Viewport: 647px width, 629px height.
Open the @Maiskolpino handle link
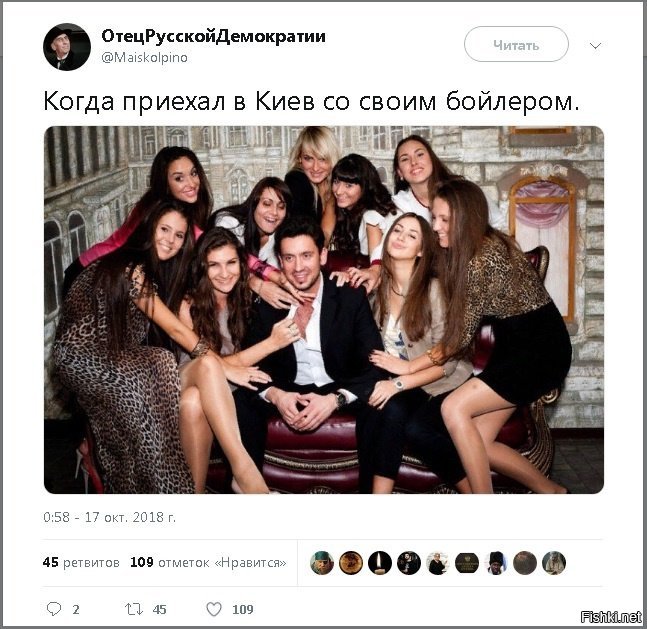point(144,57)
